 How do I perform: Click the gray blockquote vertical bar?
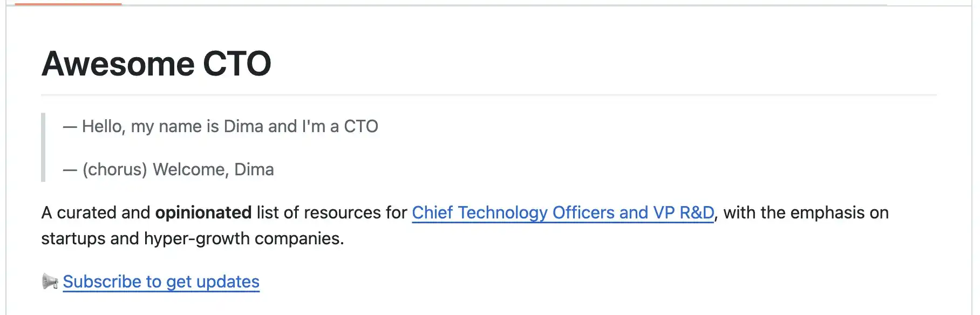(43, 147)
